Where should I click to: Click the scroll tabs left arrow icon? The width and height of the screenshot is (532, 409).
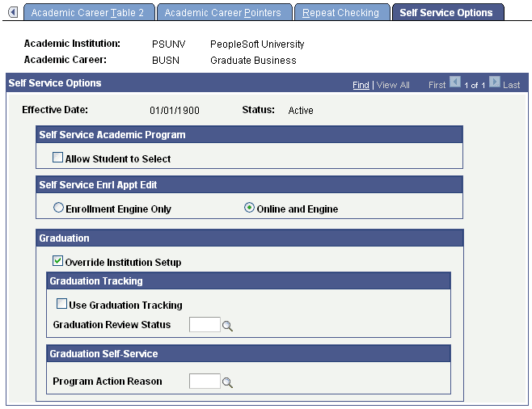(13, 13)
